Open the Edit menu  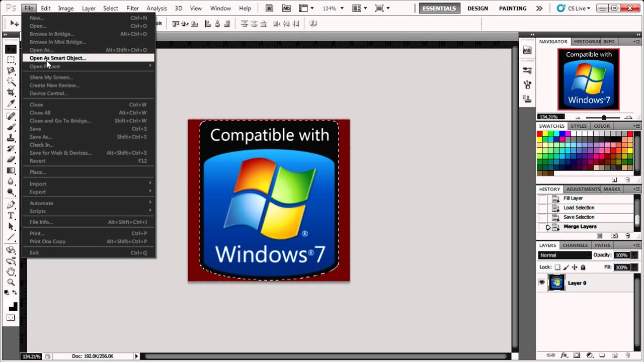(46, 9)
